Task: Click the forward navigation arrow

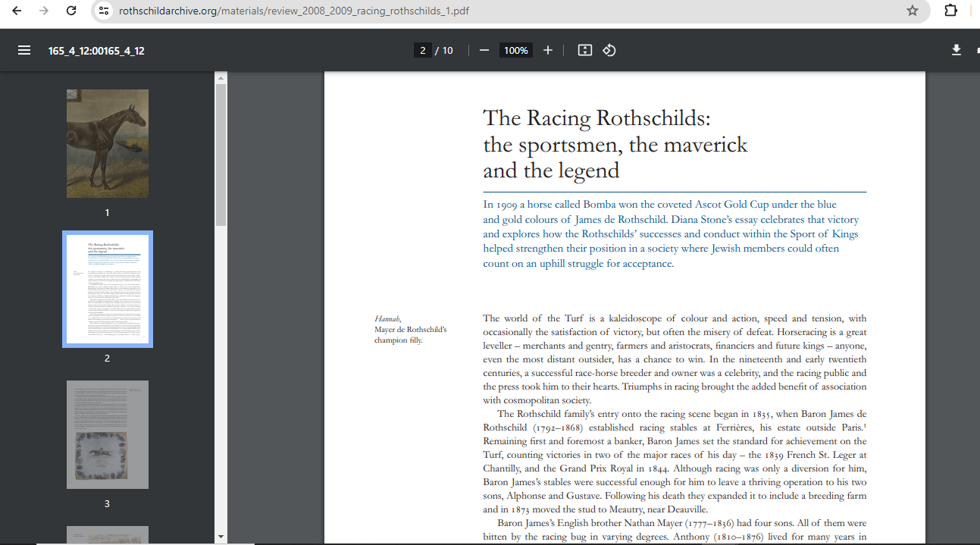Action: (x=44, y=11)
